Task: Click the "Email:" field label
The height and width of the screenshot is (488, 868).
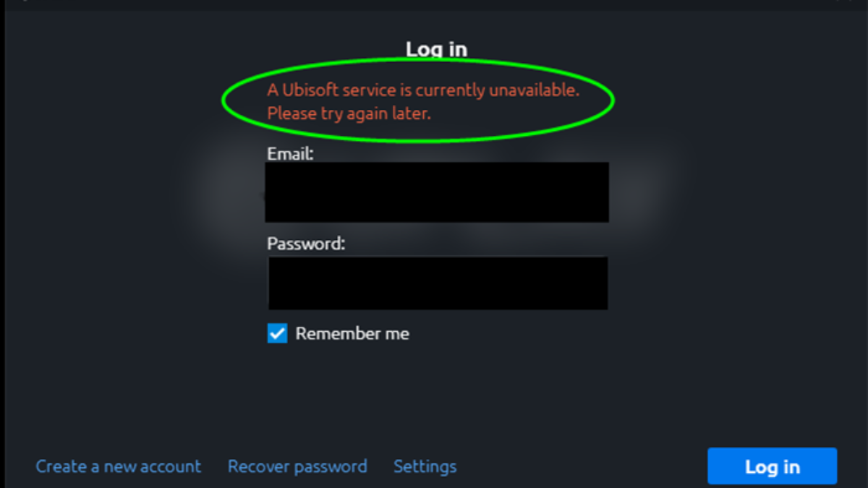Action: (x=290, y=153)
